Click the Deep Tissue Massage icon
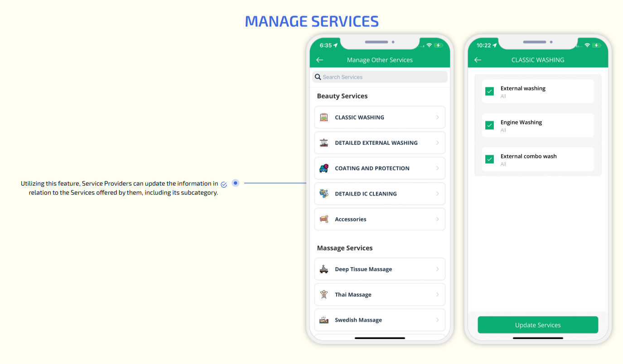The image size is (623, 364). click(x=324, y=269)
